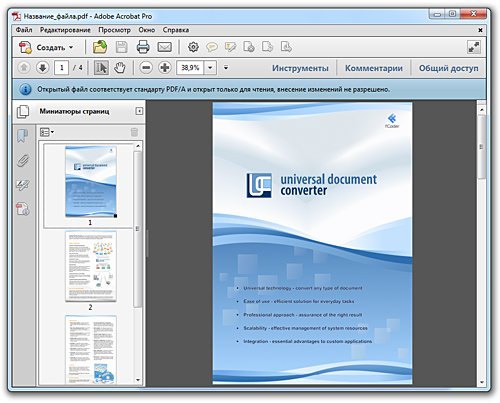Select page 3 thumbnail
Image resolution: width=500 pixels, height=403 pixels.
[x=91, y=350]
